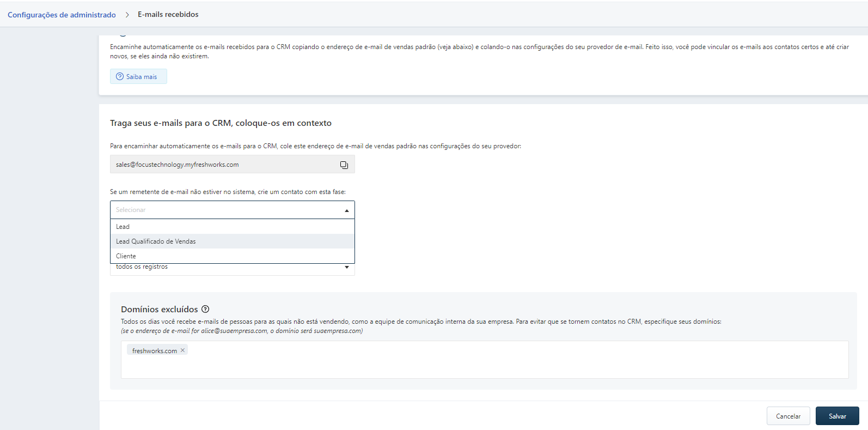The height and width of the screenshot is (430, 868).
Task: Copy the sales email address icon
Action: pos(344,165)
